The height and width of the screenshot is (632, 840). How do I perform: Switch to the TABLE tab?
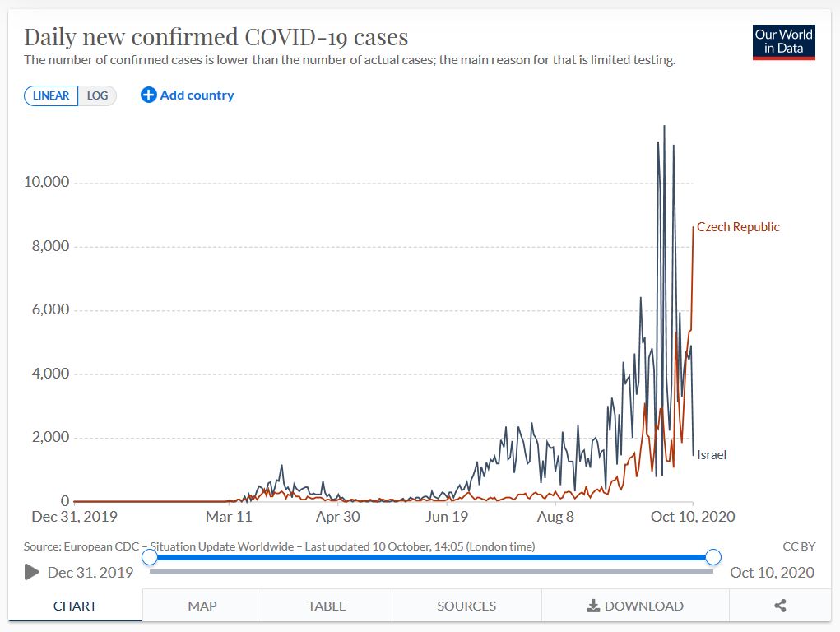coord(327,606)
